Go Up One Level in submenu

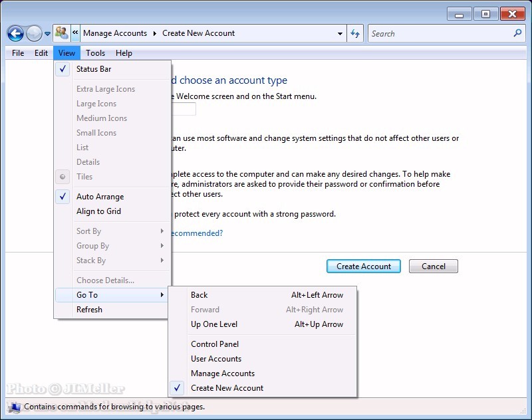213,324
